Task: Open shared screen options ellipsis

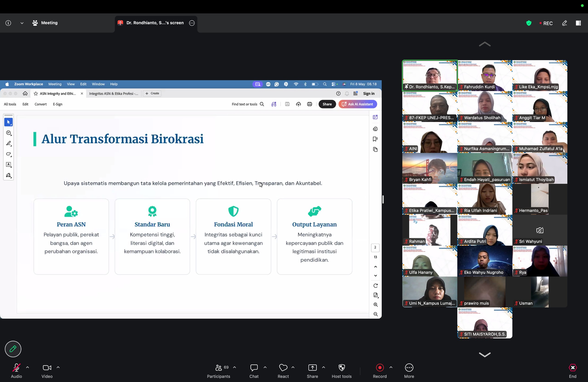Action: (192, 23)
